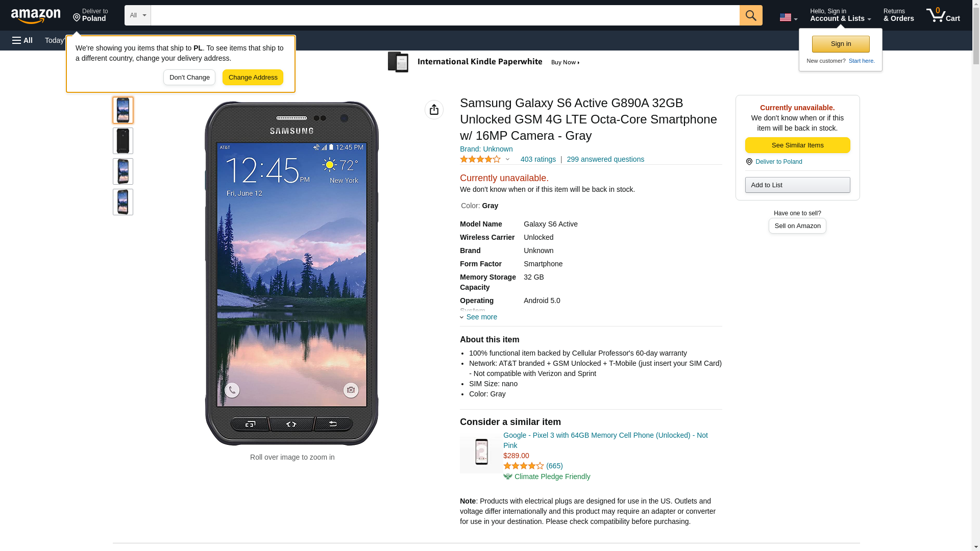The height and width of the screenshot is (551, 980).
Task: Click the yellow Change Address button
Action: point(253,78)
